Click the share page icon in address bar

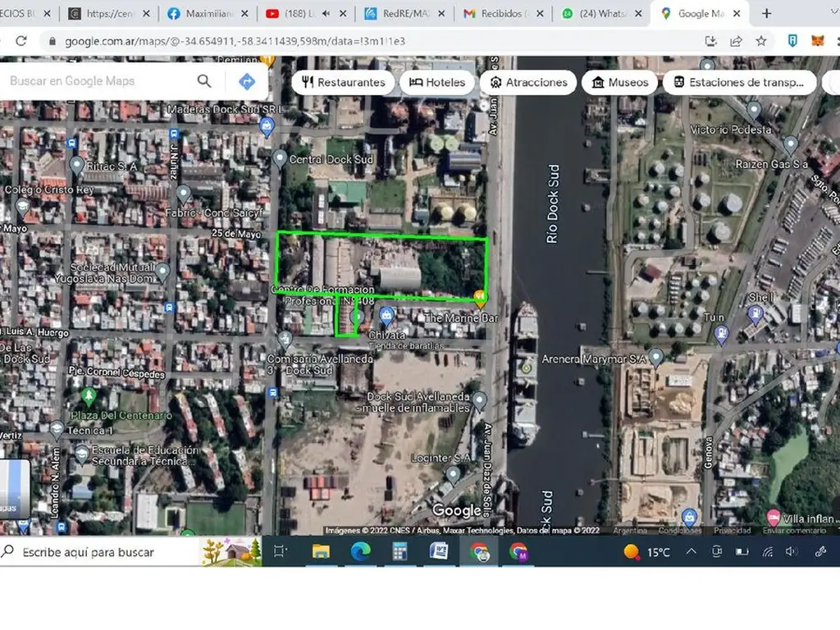736,41
